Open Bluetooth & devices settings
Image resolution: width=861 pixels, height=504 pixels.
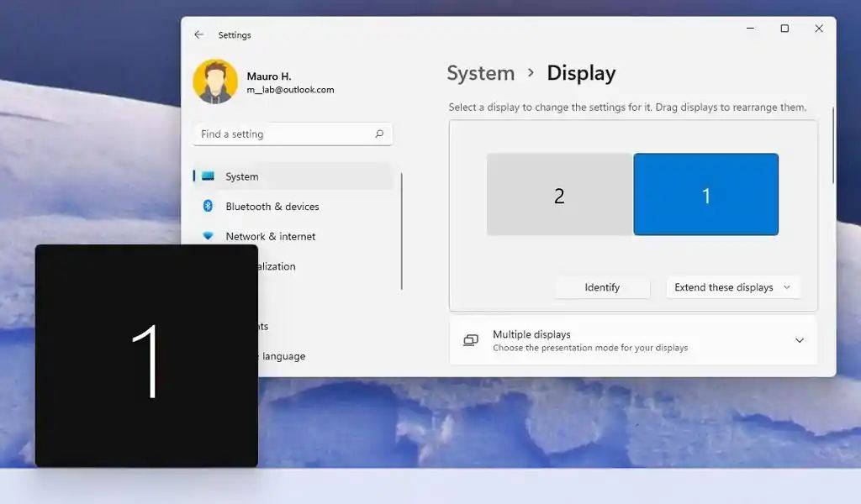click(x=272, y=207)
